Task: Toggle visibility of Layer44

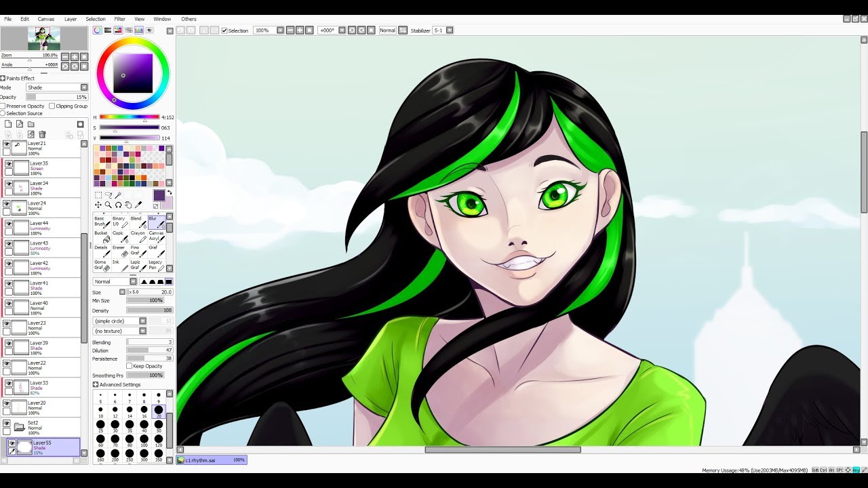Action: click(8, 224)
